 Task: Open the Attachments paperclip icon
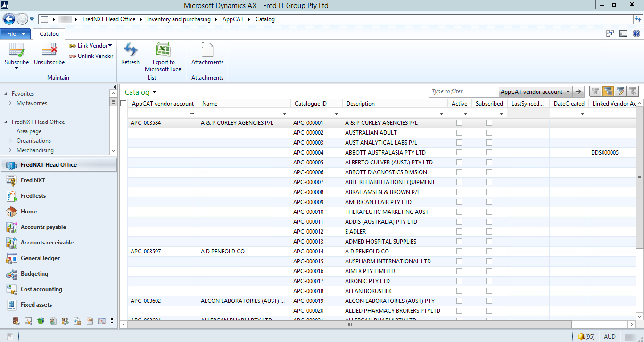207,49
